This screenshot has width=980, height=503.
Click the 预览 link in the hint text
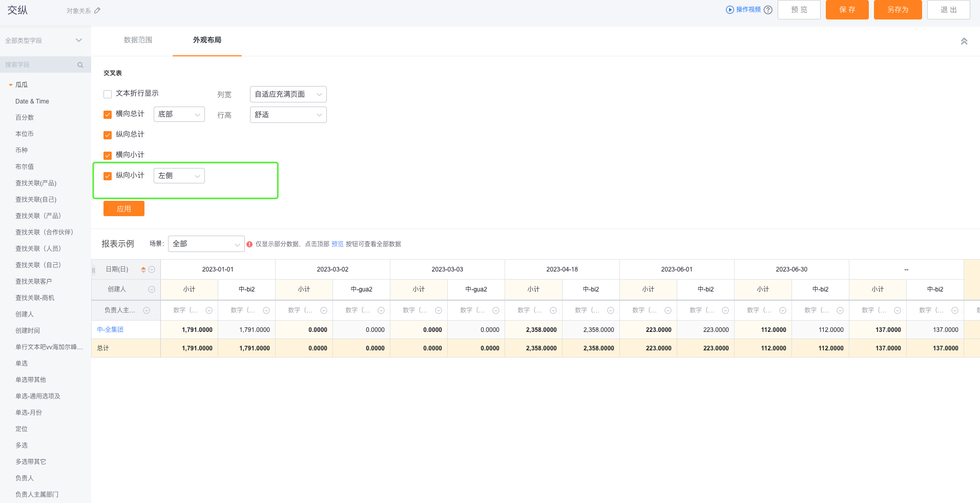[338, 244]
